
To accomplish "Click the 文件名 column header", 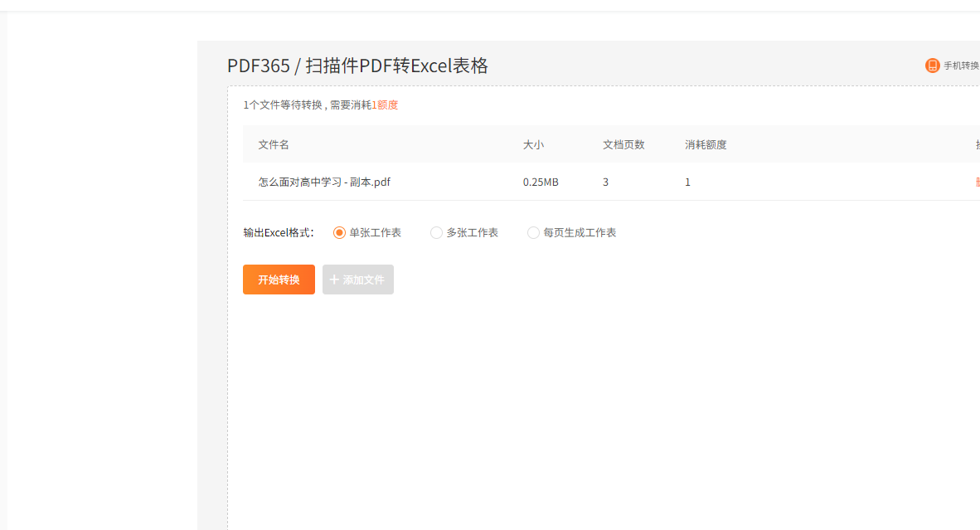I will 274,144.
